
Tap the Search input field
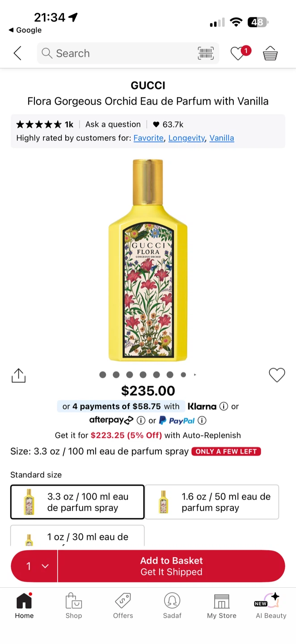116,53
